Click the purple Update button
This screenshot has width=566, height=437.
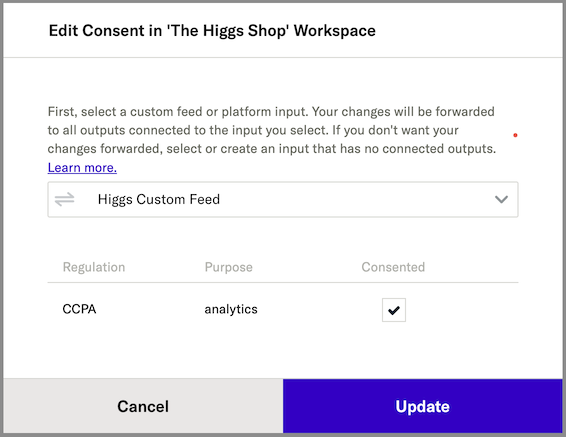click(423, 406)
